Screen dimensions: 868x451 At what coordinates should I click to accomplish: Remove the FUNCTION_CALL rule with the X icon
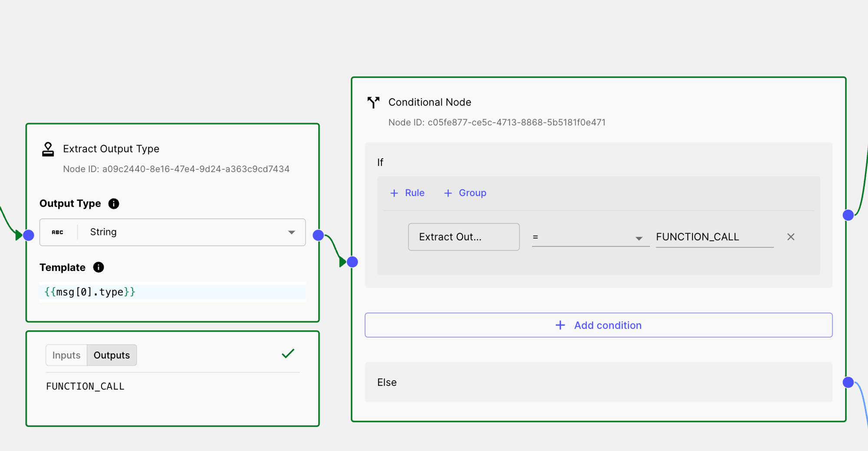791,237
